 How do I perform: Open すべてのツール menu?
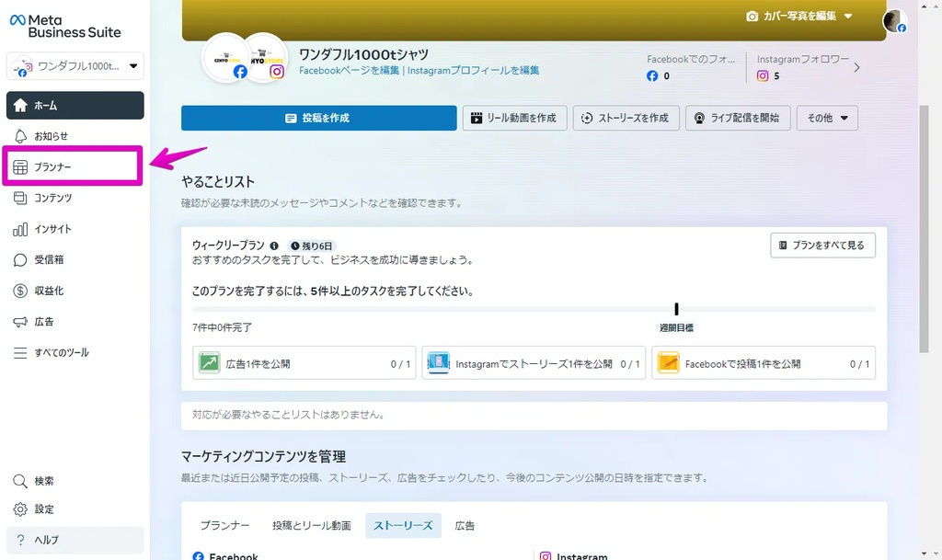pyautogui.click(x=75, y=353)
